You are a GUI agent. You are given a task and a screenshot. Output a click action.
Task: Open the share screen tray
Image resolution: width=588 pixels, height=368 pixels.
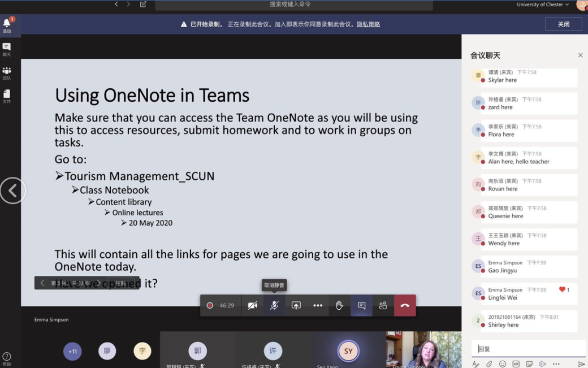(x=296, y=305)
